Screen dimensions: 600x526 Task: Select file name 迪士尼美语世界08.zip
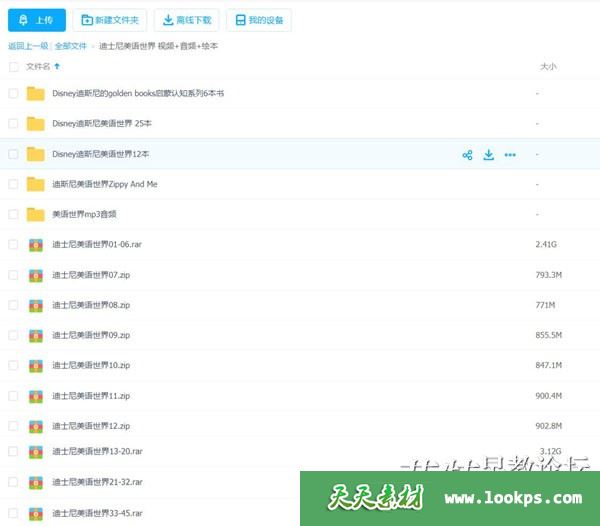(91, 305)
